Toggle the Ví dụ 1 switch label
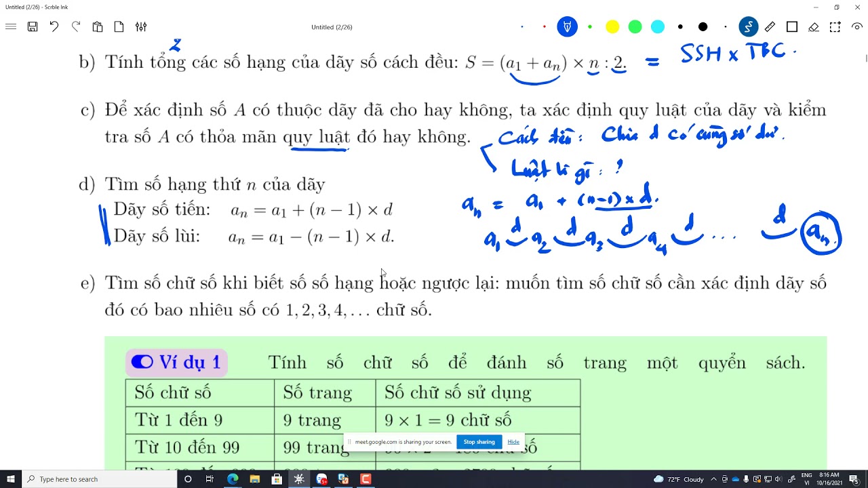 (176, 362)
